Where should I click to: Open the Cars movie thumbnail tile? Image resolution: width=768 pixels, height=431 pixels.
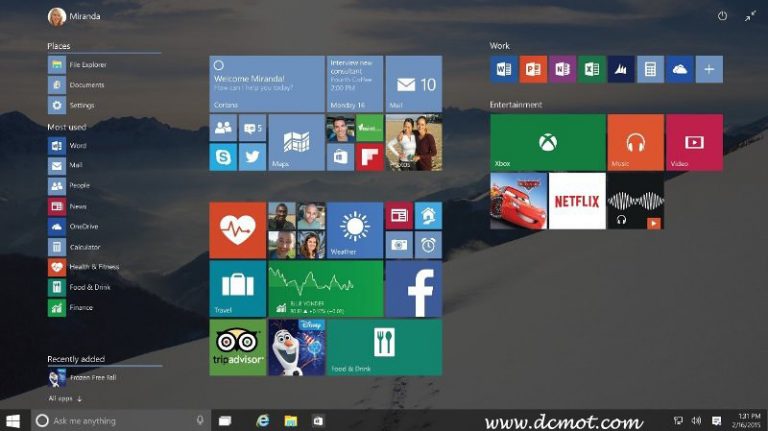click(x=518, y=201)
